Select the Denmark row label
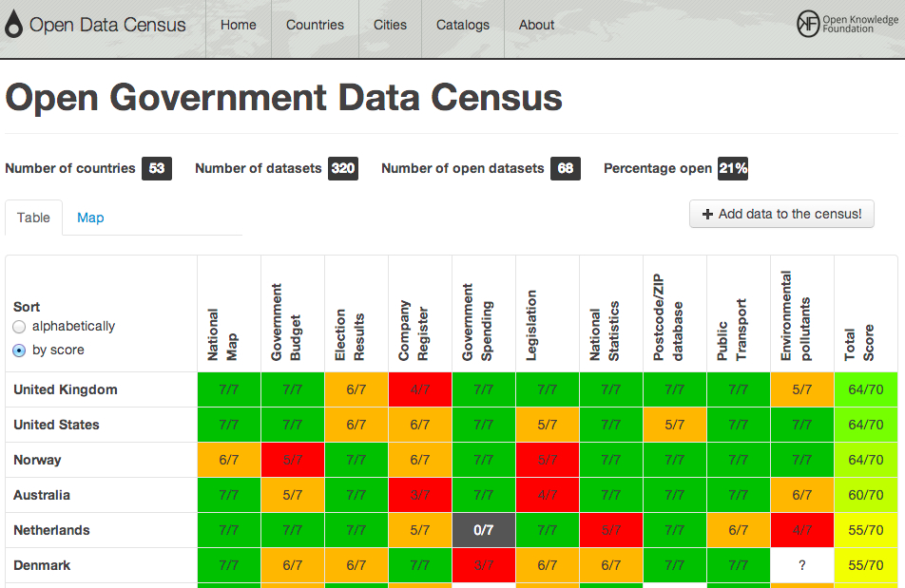905x588 pixels. click(42, 565)
